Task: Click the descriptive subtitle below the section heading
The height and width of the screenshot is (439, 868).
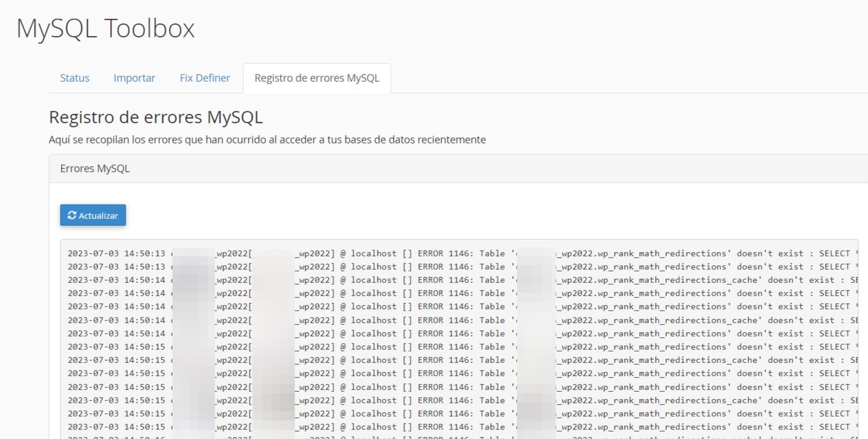Action: coord(267,139)
